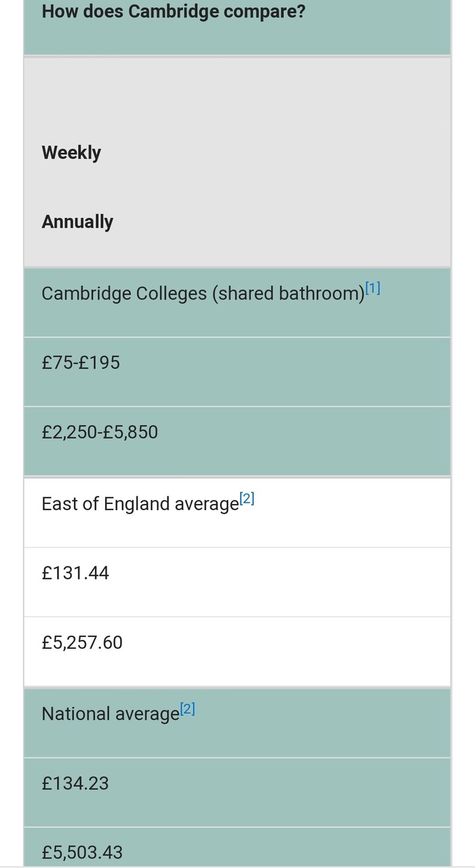The height and width of the screenshot is (868, 475).
Task: Click the 'National average' row label
Action: point(110,714)
